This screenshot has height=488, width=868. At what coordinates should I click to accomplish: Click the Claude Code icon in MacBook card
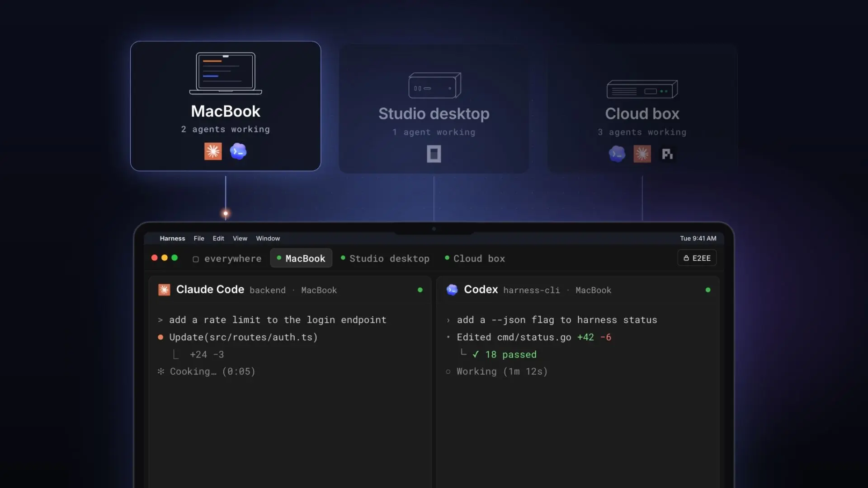213,151
